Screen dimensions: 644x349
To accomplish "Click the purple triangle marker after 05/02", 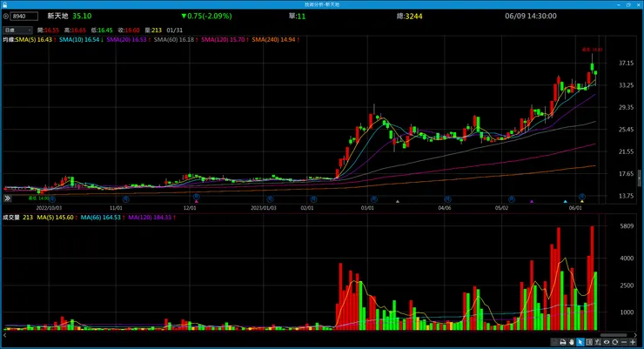I will pyautogui.click(x=532, y=202).
